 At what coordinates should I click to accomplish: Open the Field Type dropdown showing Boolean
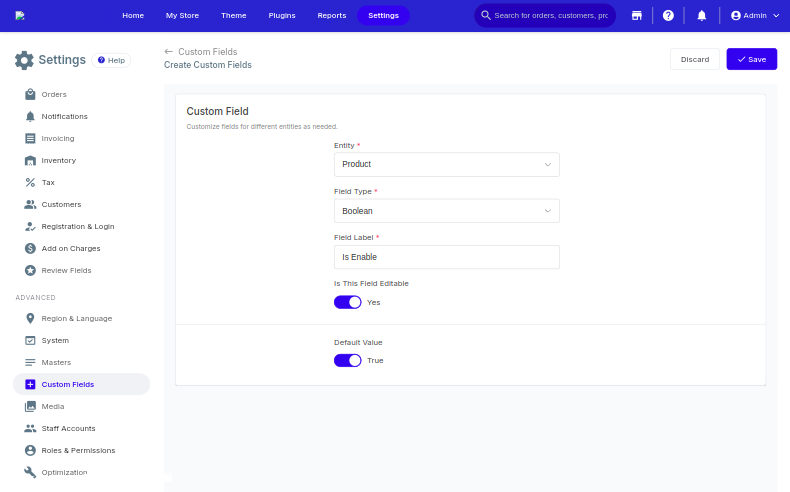pyautogui.click(x=446, y=211)
